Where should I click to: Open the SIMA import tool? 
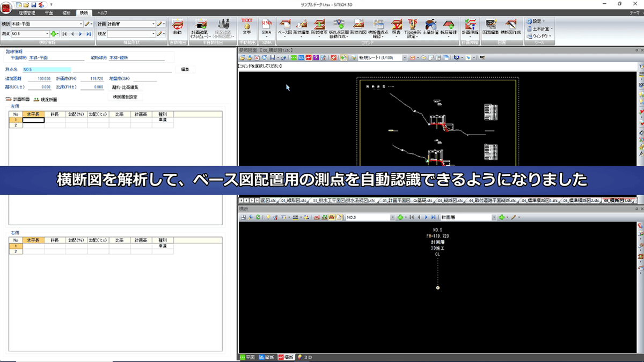coord(267,27)
